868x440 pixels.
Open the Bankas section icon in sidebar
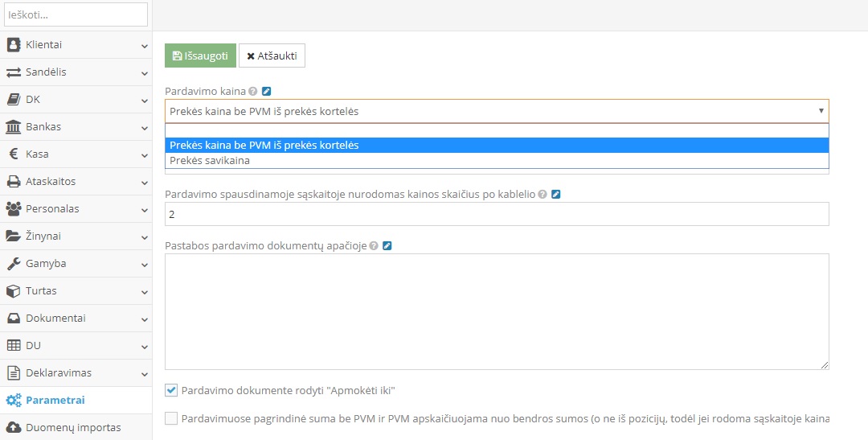click(x=14, y=127)
